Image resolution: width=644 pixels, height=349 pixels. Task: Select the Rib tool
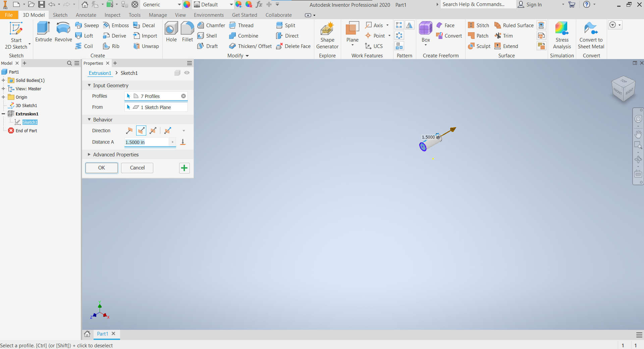coord(111,46)
